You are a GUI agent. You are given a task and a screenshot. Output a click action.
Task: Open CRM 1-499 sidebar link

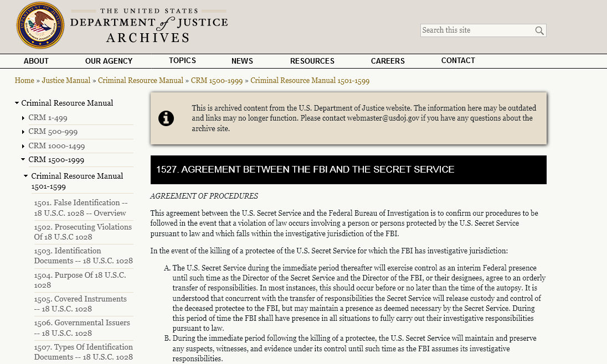coord(48,118)
